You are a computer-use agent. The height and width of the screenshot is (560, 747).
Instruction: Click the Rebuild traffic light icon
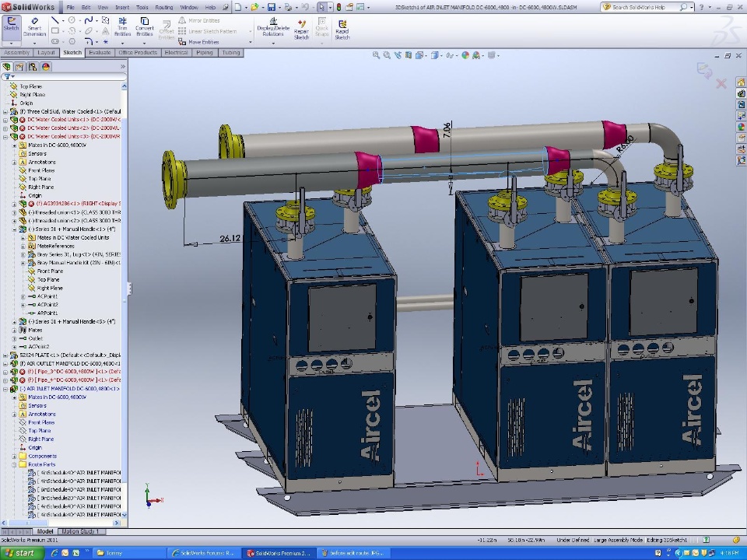coord(338,7)
